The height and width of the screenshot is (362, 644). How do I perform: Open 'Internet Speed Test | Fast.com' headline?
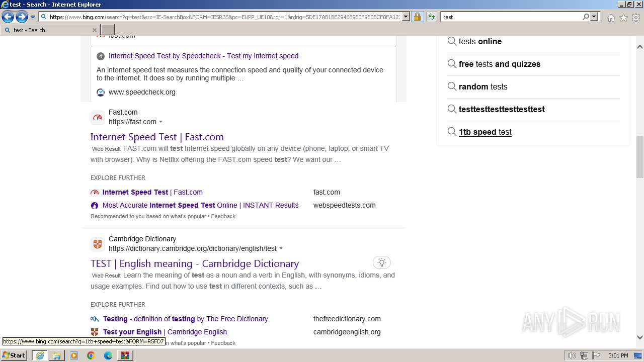coord(157,137)
